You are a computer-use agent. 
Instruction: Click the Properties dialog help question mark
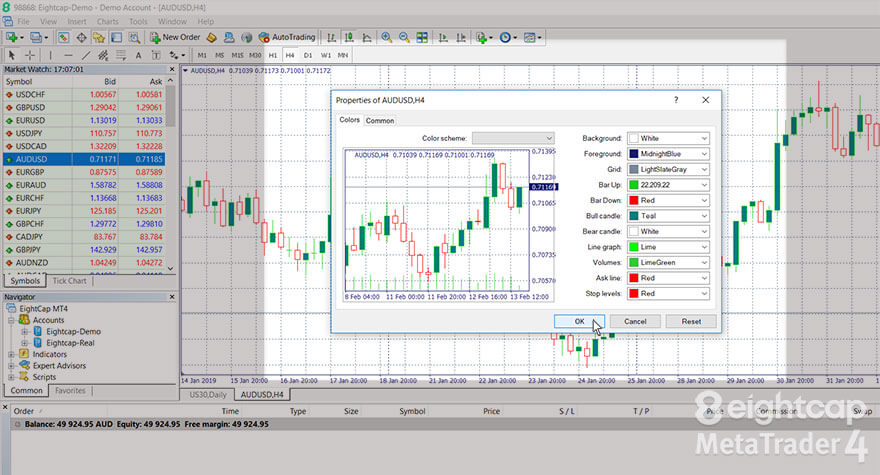tap(676, 100)
